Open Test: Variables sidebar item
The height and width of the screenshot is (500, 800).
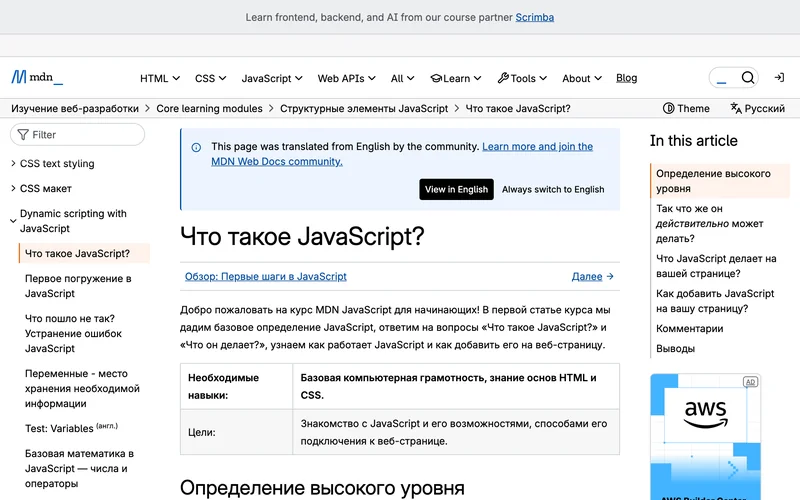(71, 428)
